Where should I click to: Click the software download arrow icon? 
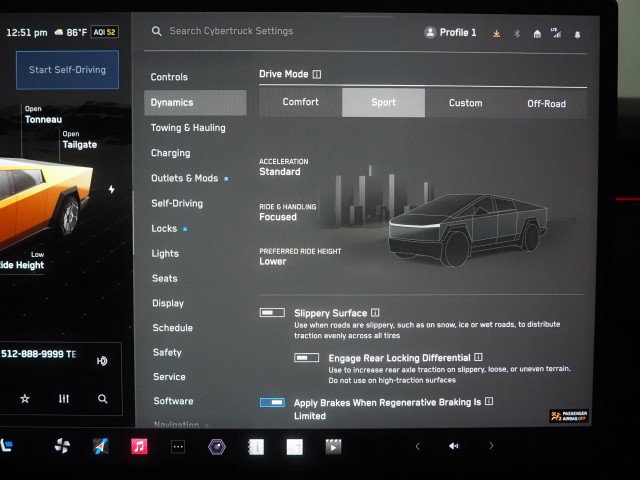tap(496, 33)
